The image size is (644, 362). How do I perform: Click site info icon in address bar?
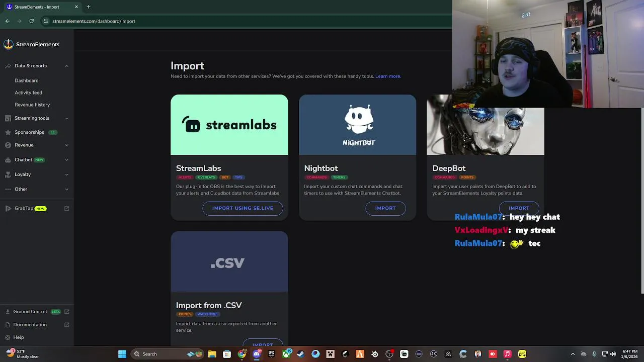(46, 21)
